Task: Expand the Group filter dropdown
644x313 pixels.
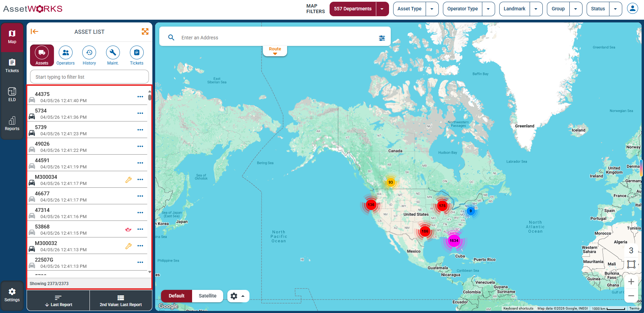Action: 576,9
